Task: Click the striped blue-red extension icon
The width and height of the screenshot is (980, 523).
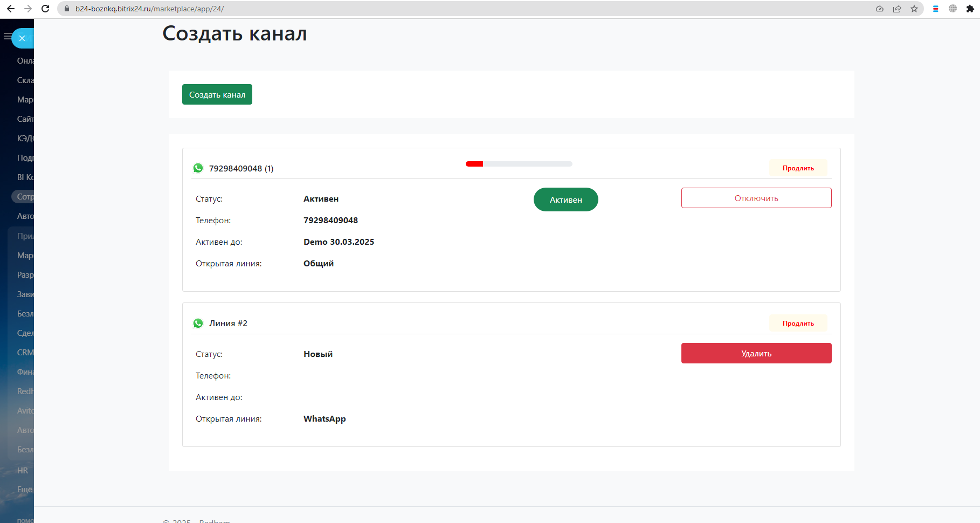Action: tap(936, 9)
